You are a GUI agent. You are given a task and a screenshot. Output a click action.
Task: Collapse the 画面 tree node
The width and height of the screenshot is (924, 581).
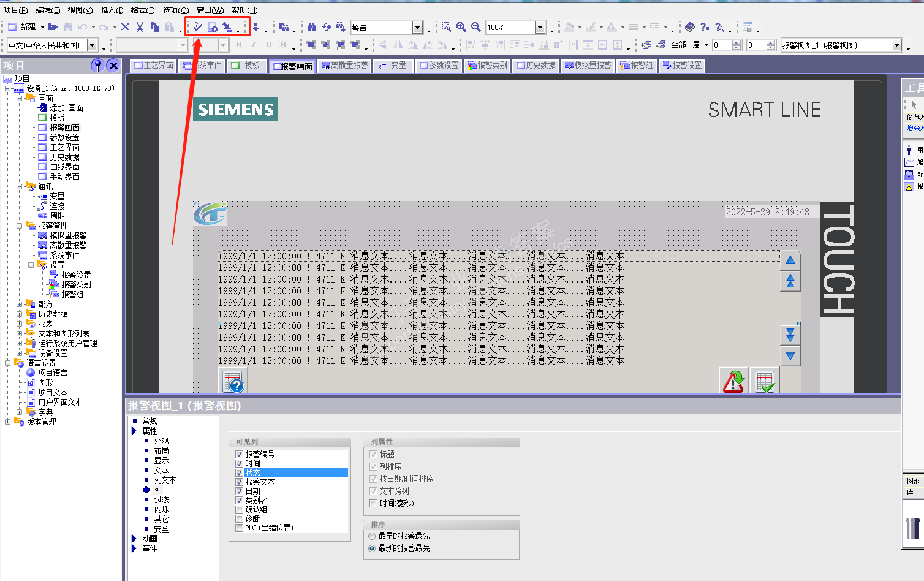tap(19, 98)
